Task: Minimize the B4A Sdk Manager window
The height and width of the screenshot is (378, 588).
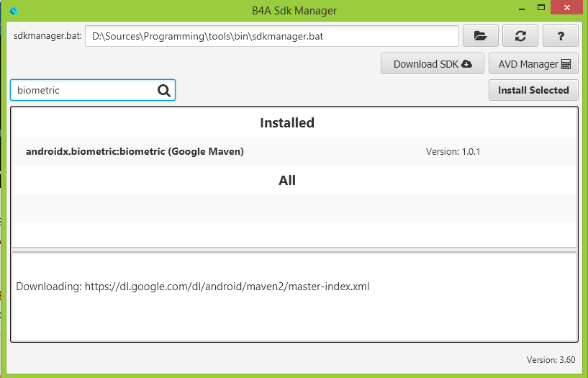Action: coord(522,8)
